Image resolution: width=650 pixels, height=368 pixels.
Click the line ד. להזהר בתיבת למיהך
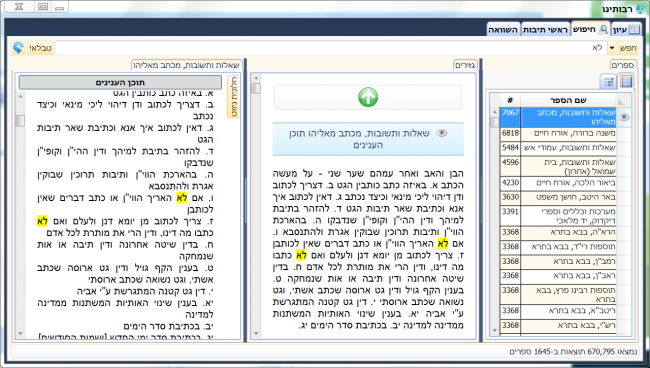click(125, 157)
